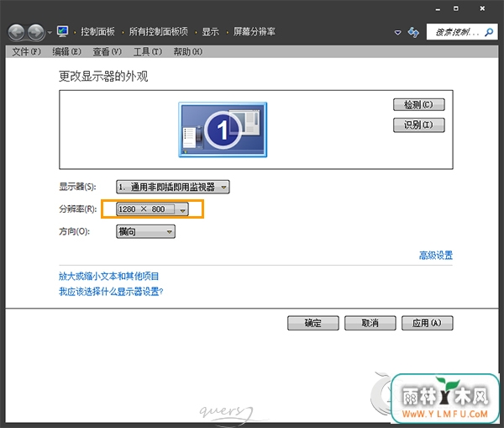Open 所有控制面板项 breadcrumb
Image resolution: width=504 pixels, height=428 pixels.
point(159,32)
